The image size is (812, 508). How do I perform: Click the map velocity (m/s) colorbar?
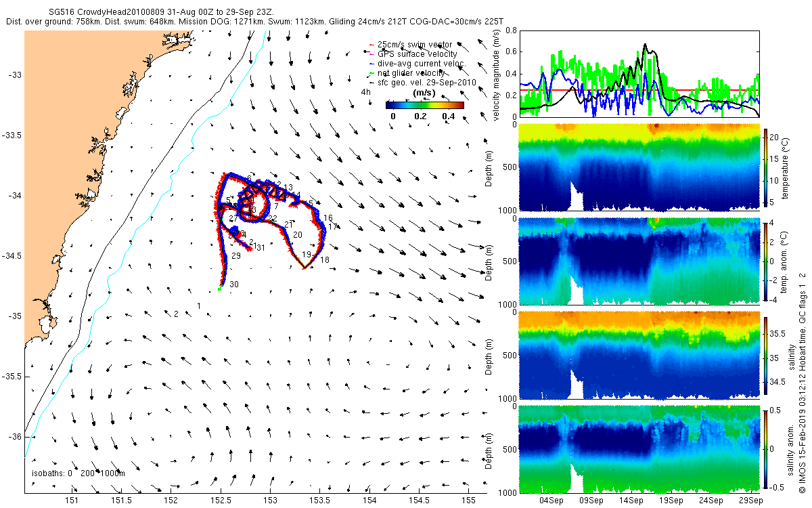point(425,105)
